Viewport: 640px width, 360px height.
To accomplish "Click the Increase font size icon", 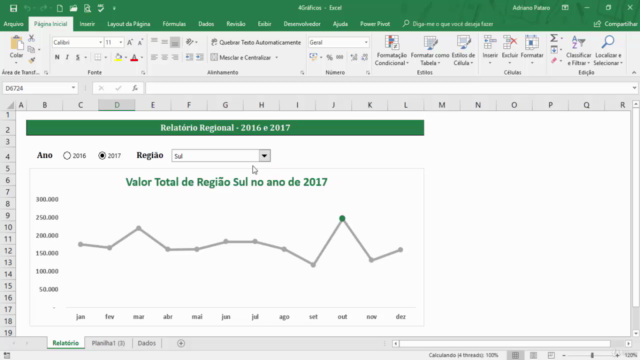I will coord(130,42).
